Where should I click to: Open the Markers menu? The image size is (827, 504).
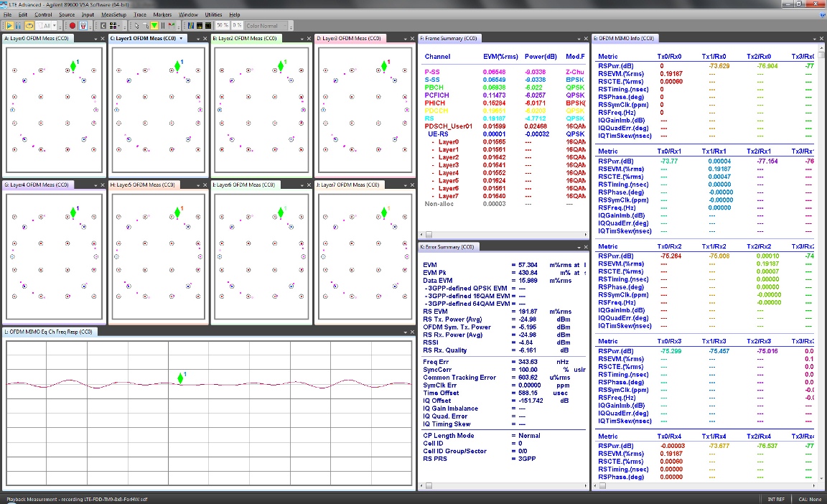click(162, 14)
